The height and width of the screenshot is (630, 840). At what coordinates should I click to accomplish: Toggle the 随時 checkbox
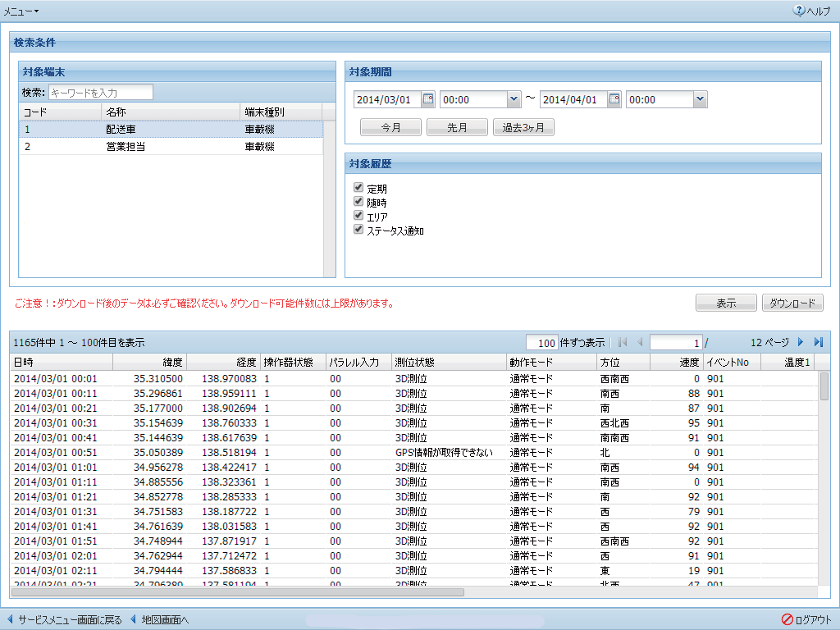[358, 201]
